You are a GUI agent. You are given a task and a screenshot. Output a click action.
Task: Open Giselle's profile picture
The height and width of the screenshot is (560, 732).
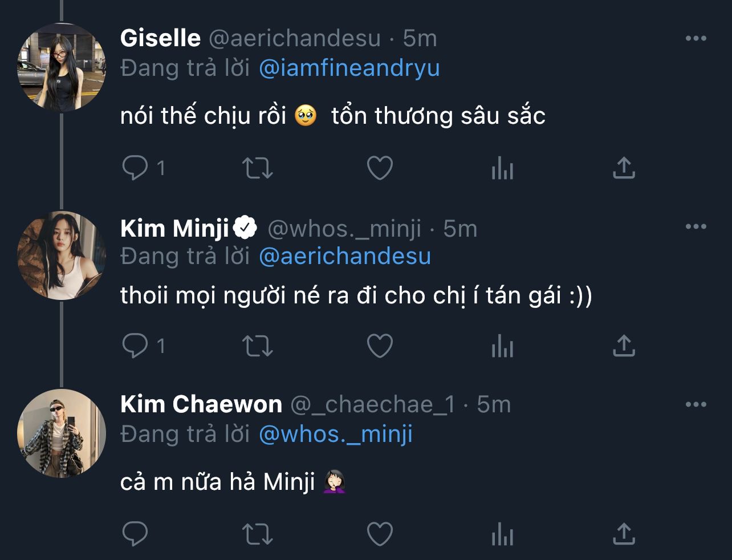point(62,67)
